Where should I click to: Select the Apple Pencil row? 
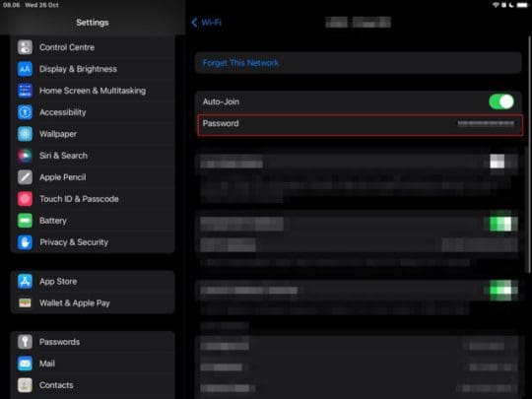(x=93, y=177)
